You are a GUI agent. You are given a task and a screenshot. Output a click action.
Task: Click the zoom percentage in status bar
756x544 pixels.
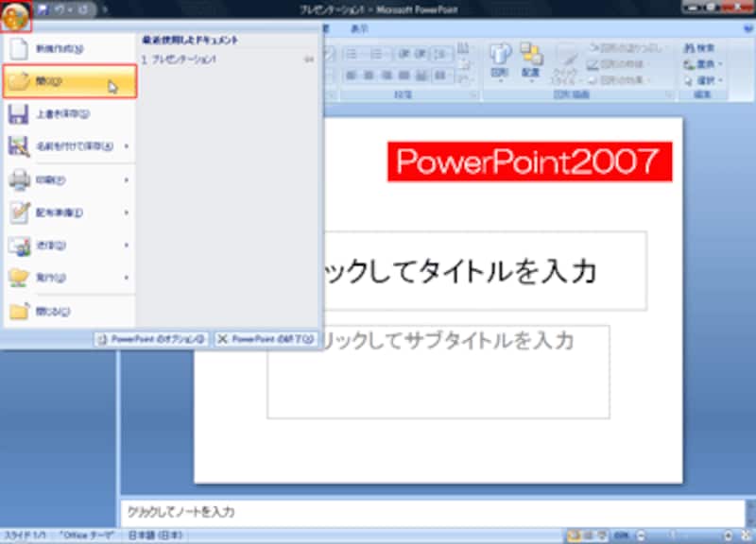(622, 535)
